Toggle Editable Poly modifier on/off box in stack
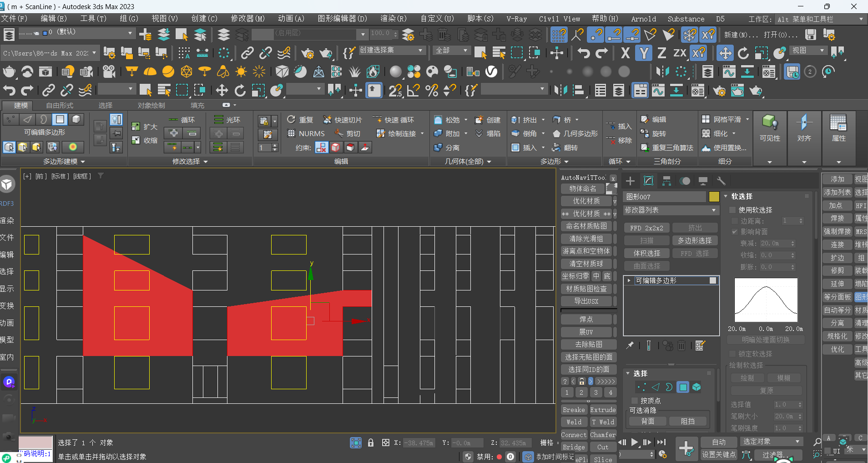Viewport: 868px width, 463px height. [713, 280]
